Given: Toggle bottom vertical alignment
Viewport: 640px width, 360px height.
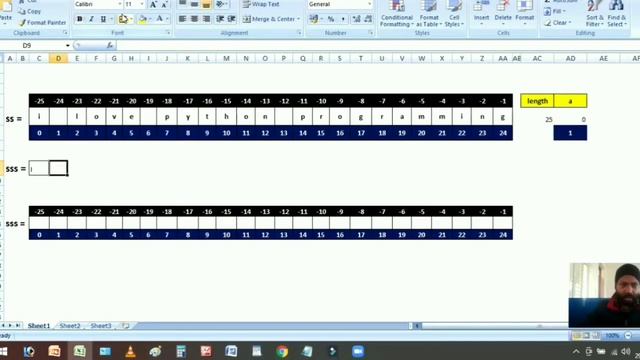Looking at the screenshot, I should pyautogui.click(x=207, y=4).
